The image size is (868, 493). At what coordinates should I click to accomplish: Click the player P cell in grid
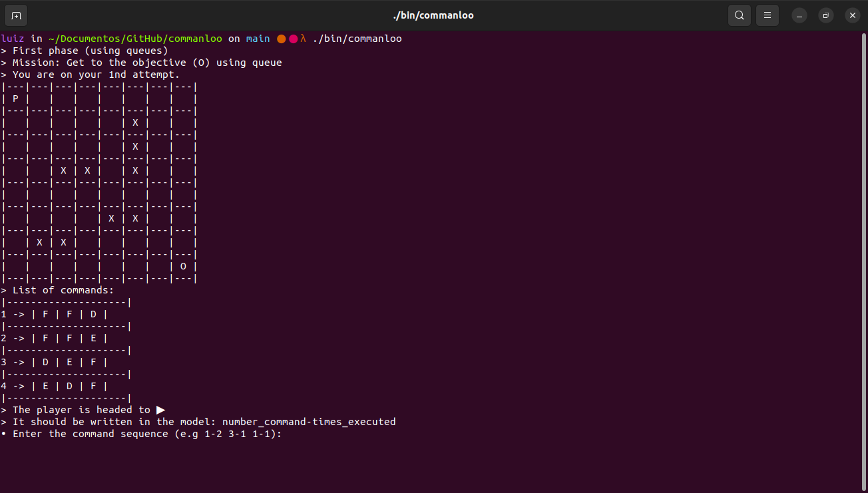15,98
